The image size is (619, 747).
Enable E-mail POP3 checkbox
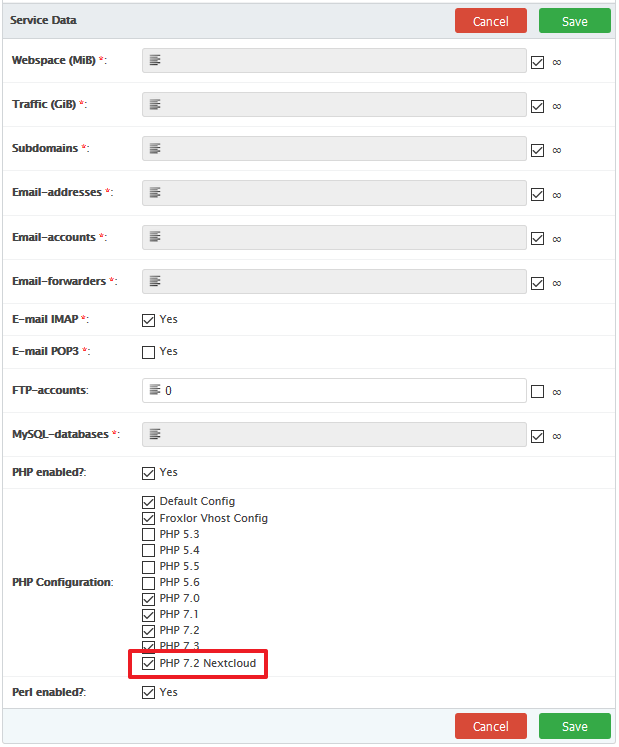click(x=149, y=352)
